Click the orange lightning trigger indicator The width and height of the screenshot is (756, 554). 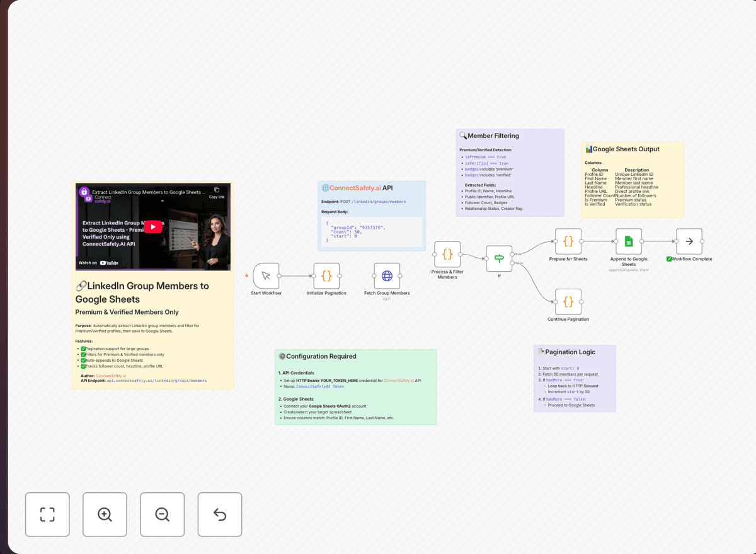pos(246,275)
